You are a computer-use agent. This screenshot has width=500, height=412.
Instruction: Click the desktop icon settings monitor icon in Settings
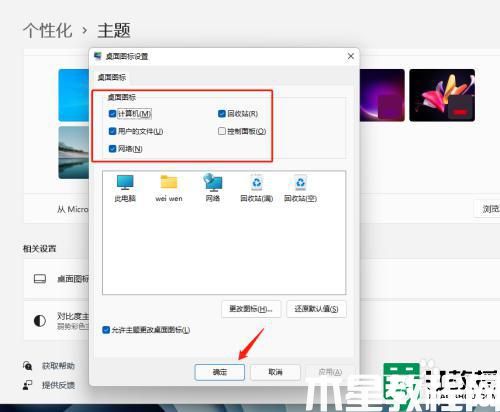pos(40,279)
